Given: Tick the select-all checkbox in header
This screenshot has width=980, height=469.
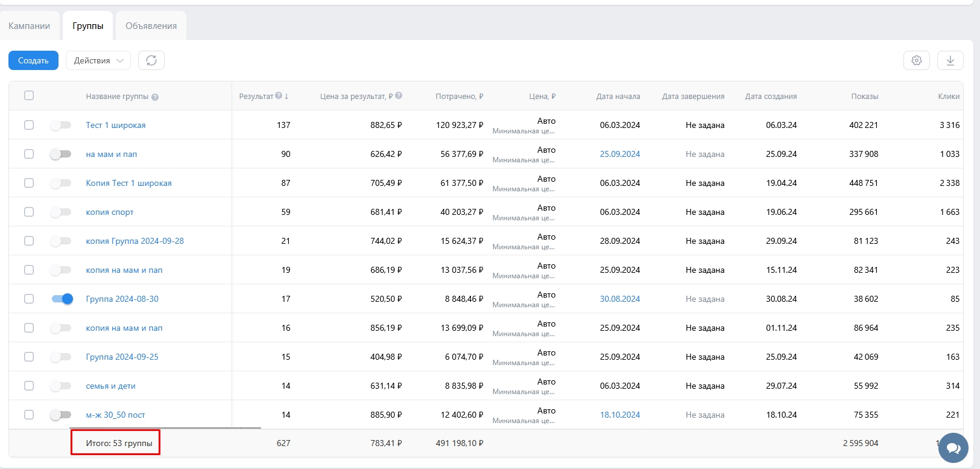Looking at the screenshot, I should click(x=29, y=95).
